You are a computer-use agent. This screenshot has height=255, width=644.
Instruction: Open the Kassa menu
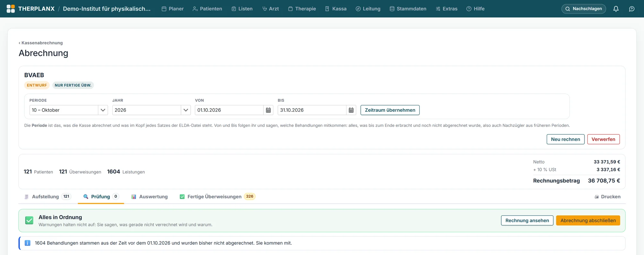(336, 9)
